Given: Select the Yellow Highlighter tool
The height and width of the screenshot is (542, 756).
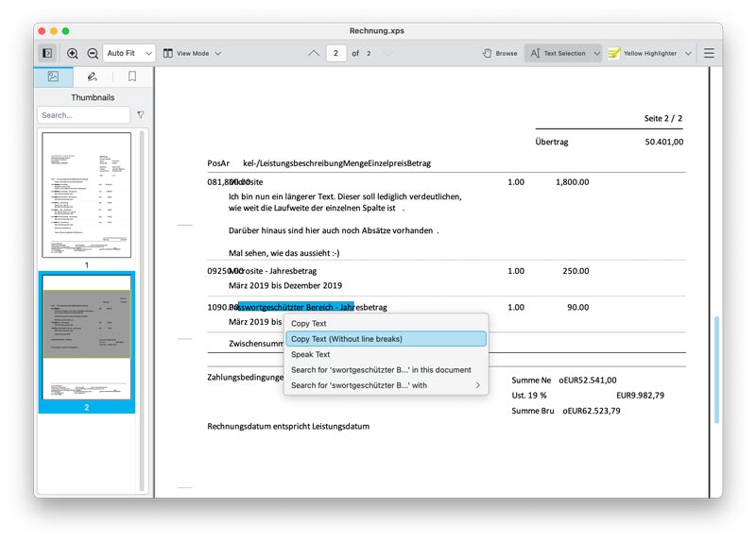Looking at the screenshot, I should pos(643,53).
